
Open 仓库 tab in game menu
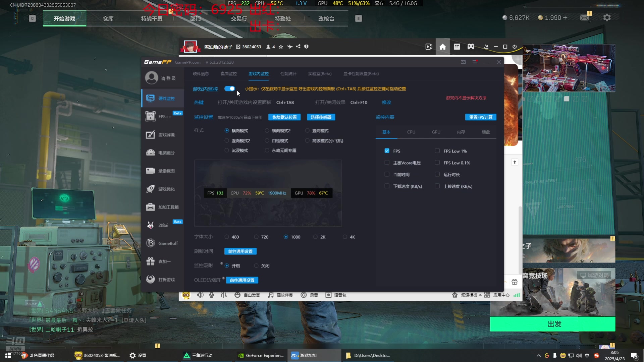[108, 18]
